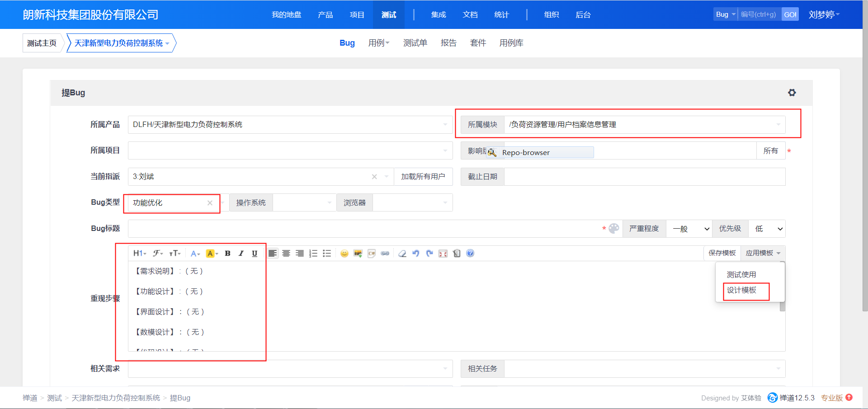The height and width of the screenshot is (409, 868).
Task: Open the 所属模块 module dropdown
Action: (x=644, y=125)
